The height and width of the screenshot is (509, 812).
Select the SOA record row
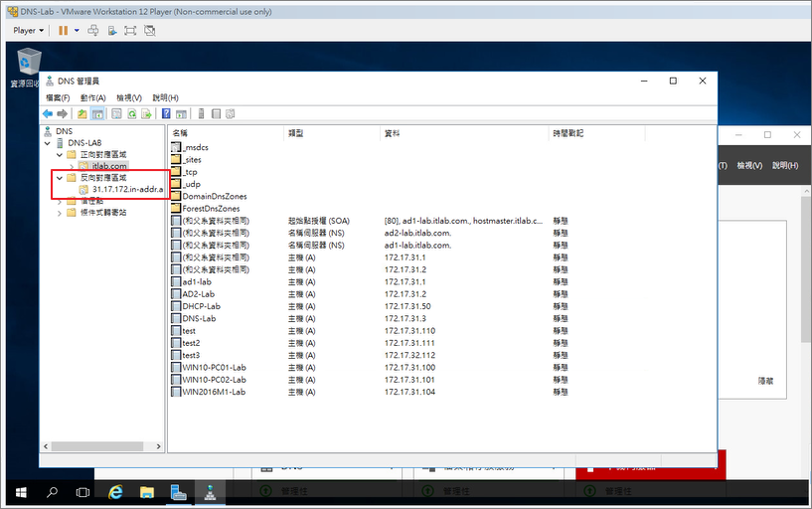click(370, 221)
